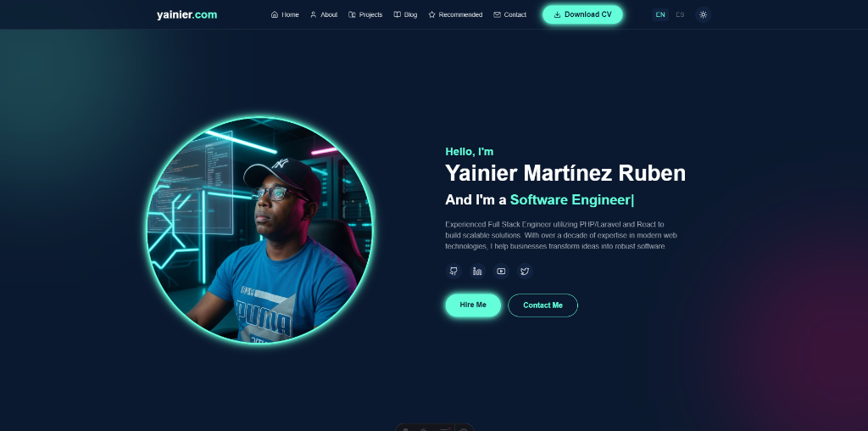Open the GitHub profile icon
The image size is (868, 431).
tap(453, 271)
